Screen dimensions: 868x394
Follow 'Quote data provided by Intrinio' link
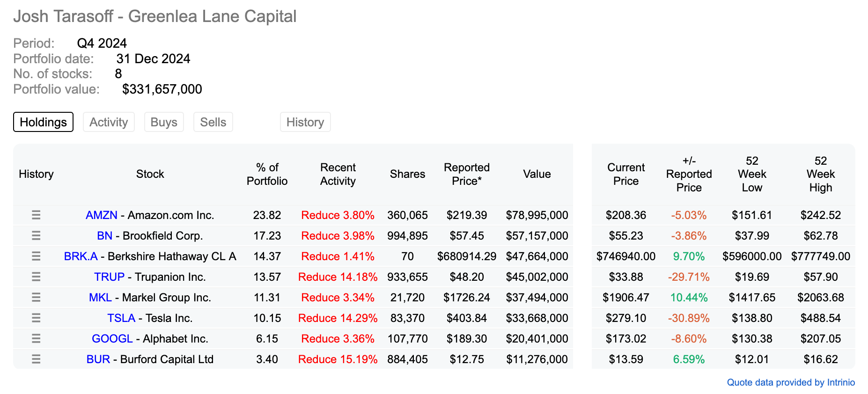tap(791, 382)
